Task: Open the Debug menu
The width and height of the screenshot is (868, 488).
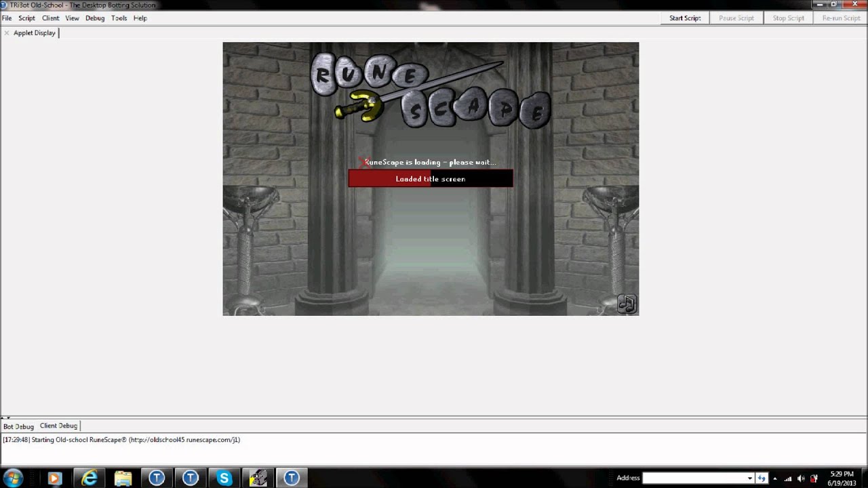Action: coord(95,18)
